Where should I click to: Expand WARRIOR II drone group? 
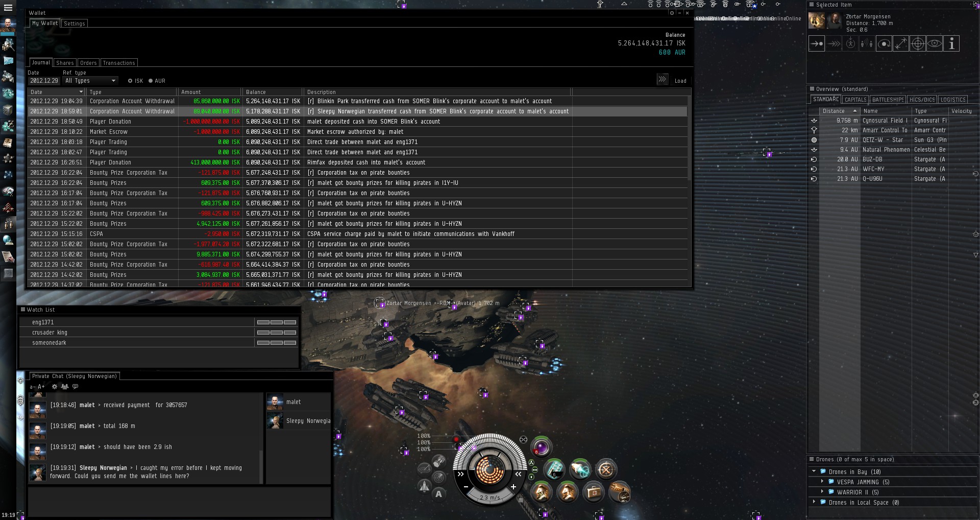pos(822,492)
